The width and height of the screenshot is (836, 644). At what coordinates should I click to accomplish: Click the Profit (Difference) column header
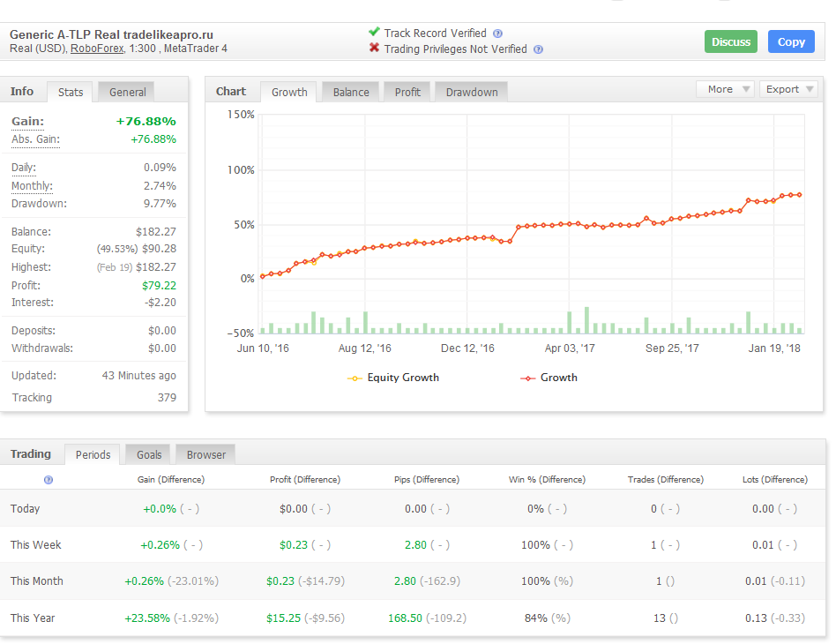point(305,480)
